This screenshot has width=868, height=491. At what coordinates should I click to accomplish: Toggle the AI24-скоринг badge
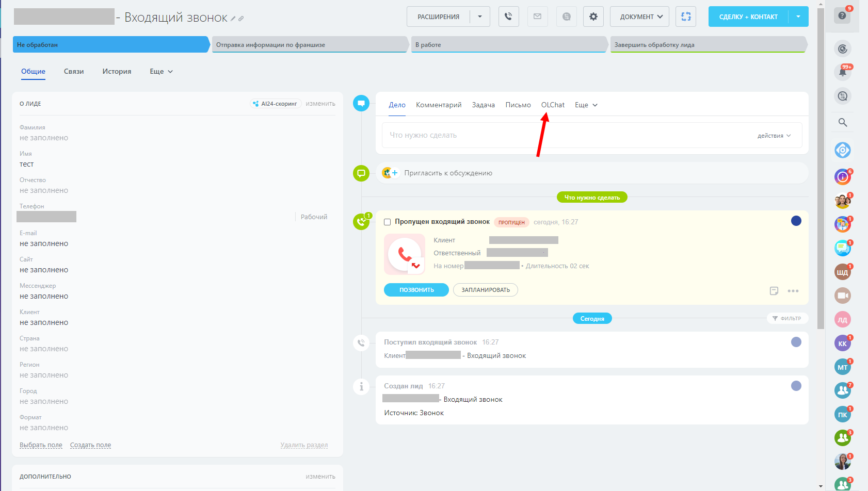(x=276, y=104)
